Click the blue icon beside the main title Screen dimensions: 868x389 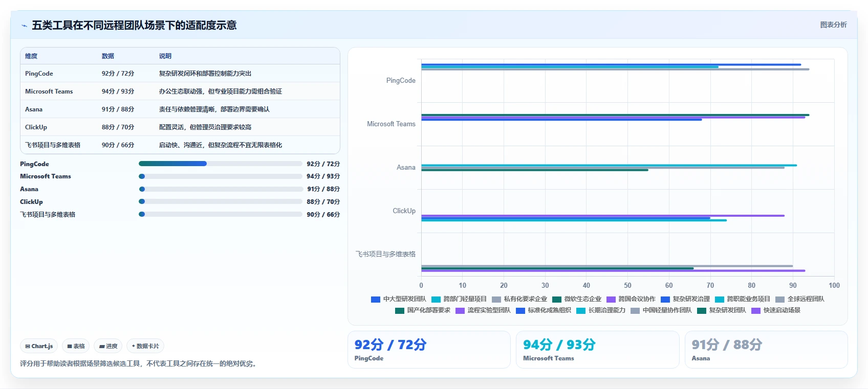coord(24,26)
